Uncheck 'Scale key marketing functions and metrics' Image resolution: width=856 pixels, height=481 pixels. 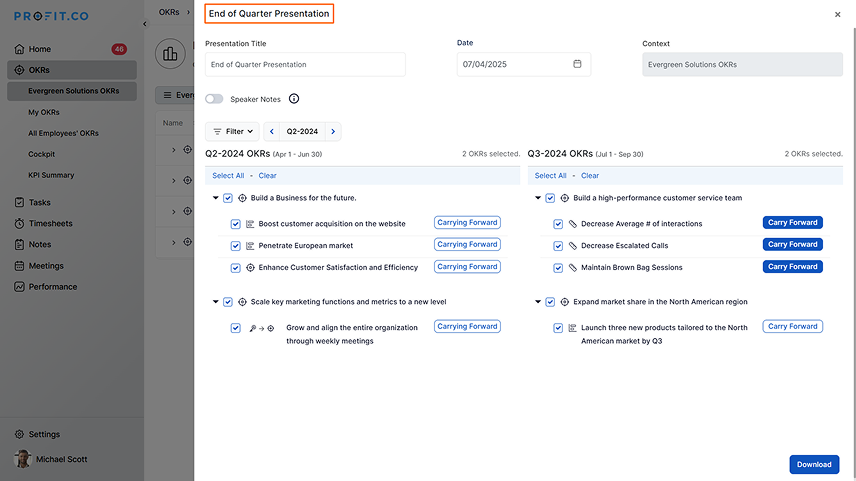(228, 302)
